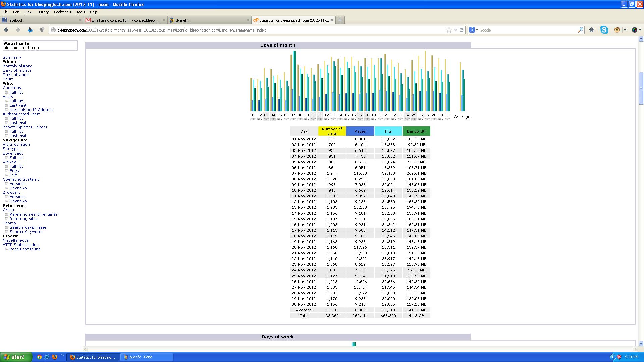Open the Search Keyphrases link
The image size is (644, 362).
tap(28, 227)
